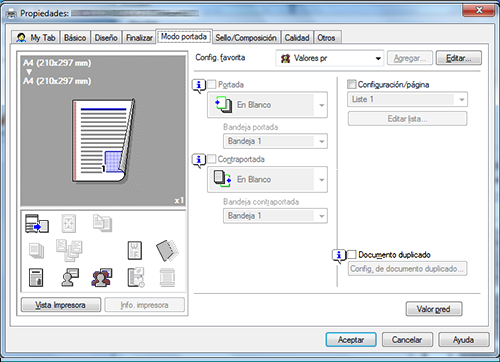Click the page preview thumbnail
Image resolution: width=500 pixels, height=362 pixels.
(104, 141)
